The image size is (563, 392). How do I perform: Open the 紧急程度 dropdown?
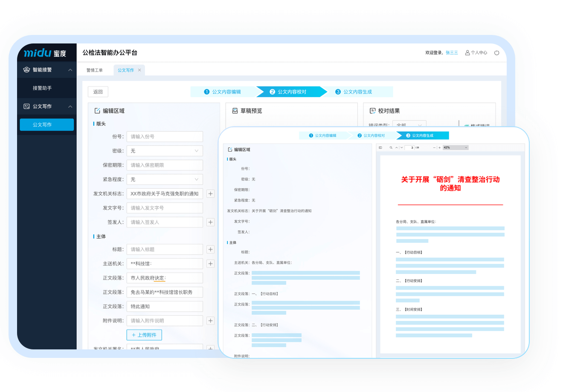[x=164, y=179]
